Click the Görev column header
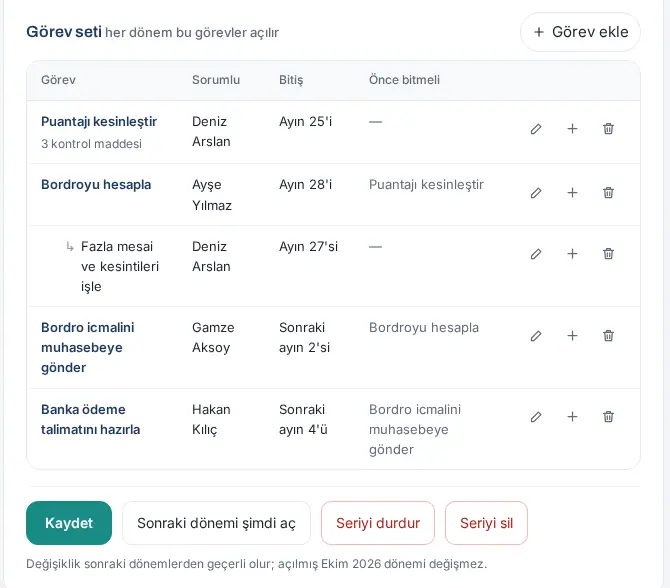The image size is (670, 588). (58, 80)
